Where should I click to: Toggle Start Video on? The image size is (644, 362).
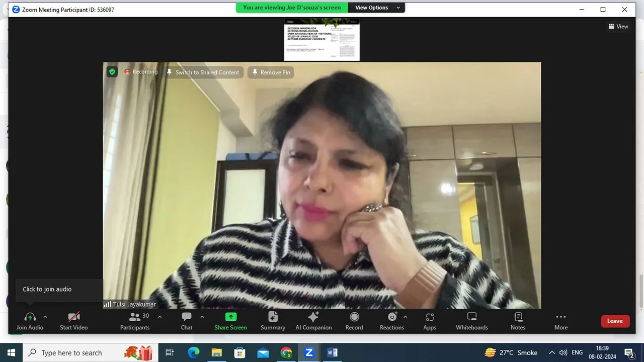pos(73,321)
